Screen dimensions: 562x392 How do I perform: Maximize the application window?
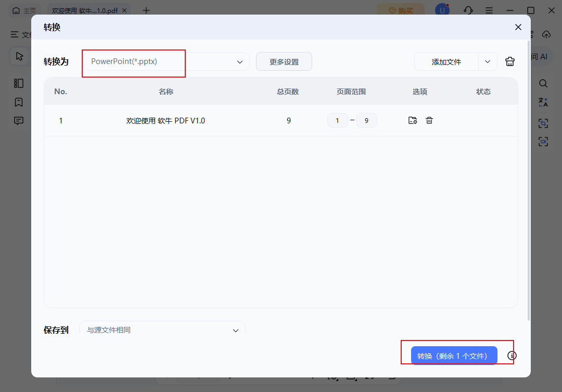point(531,10)
